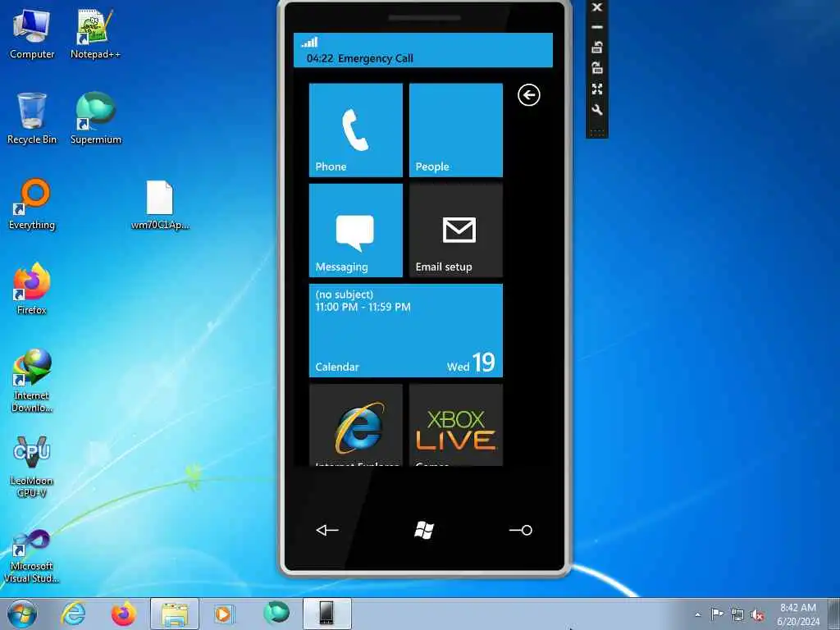
Task: Launch Firefox from the taskbar
Action: click(x=123, y=614)
